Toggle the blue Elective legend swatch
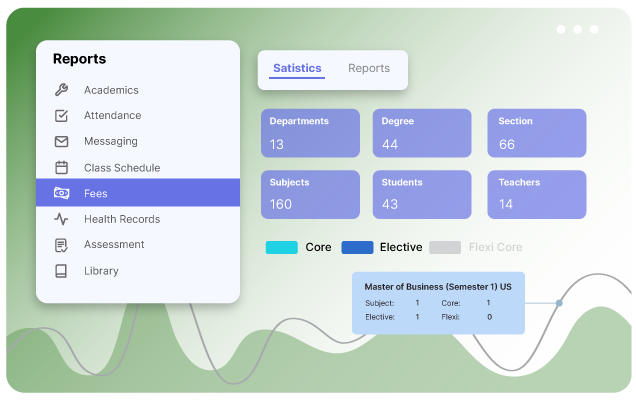This screenshot has height=400, width=636. pyautogui.click(x=357, y=247)
